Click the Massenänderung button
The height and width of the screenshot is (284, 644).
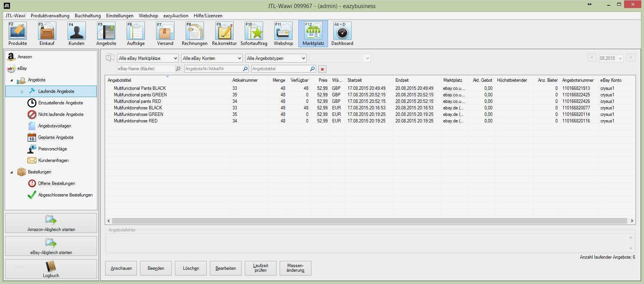pyautogui.click(x=295, y=268)
